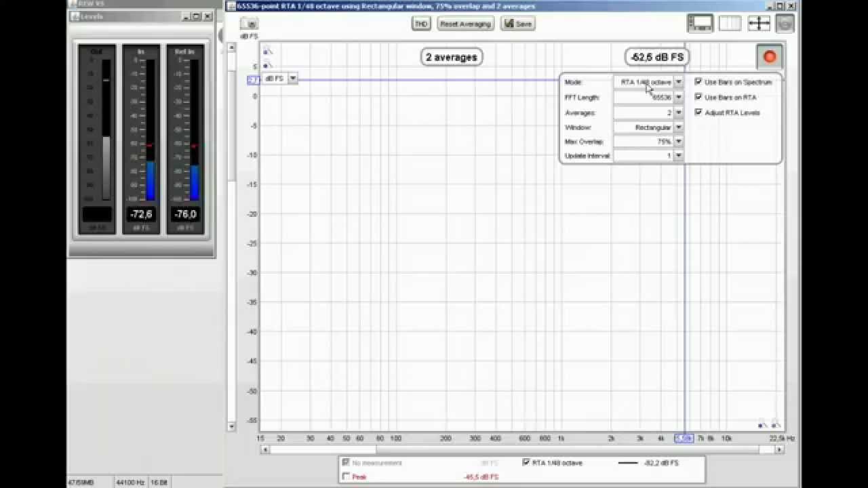
Task: Click vertical scrollbar up arrow beside graph
Action: [x=232, y=46]
